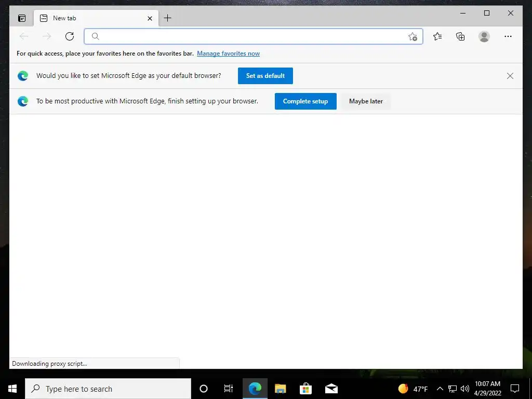Click the browser forward arrow
Screen dimensions: 532x399
click(47, 36)
